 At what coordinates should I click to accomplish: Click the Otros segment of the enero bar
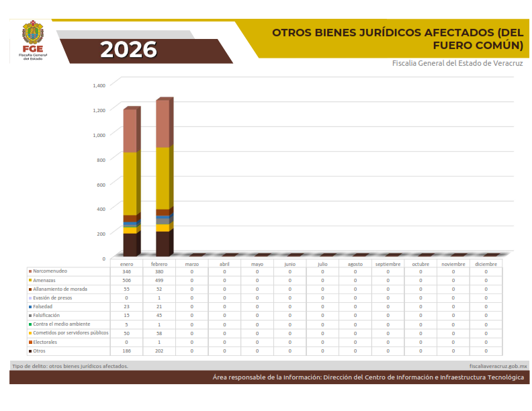tap(130, 244)
